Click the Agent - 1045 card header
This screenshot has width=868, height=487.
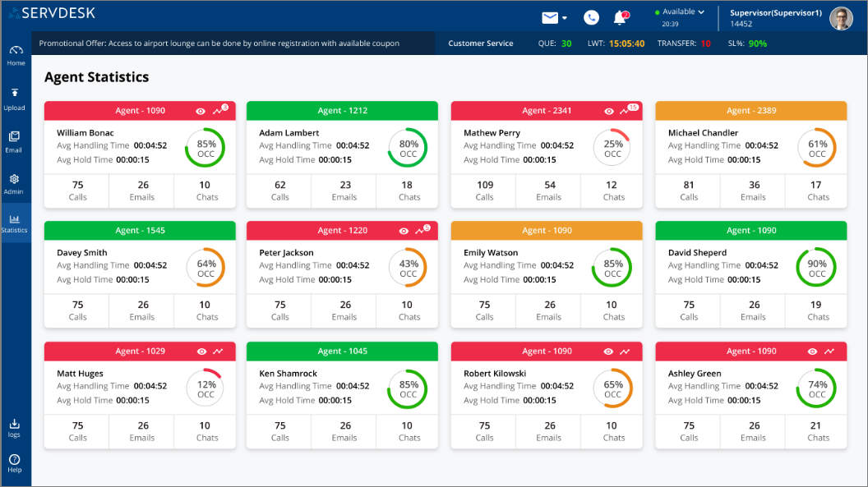pyautogui.click(x=342, y=351)
